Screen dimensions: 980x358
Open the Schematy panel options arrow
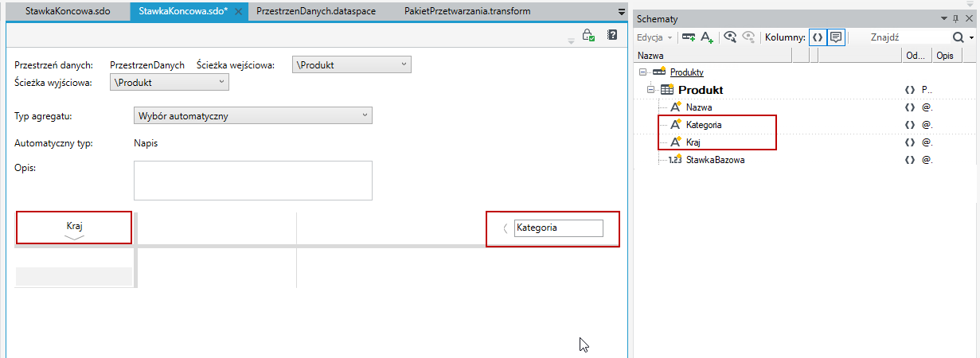(x=944, y=18)
